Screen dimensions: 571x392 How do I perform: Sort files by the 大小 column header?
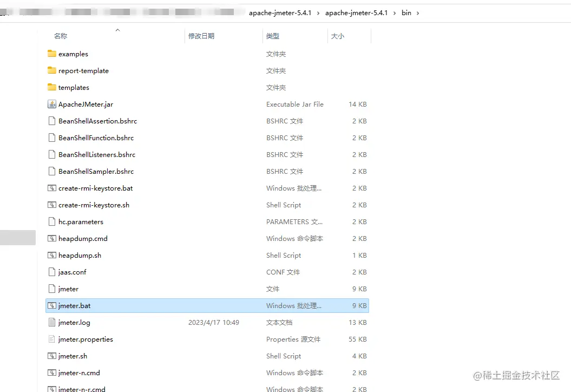click(x=338, y=36)
